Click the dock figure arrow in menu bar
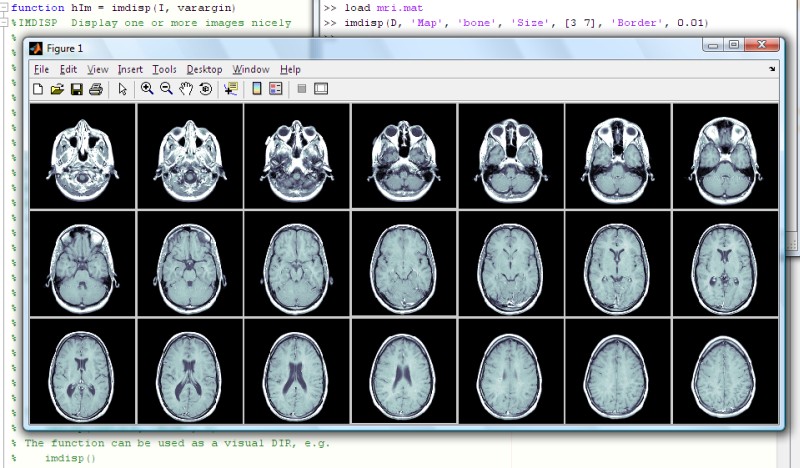 pyautogui.click(x=772, y=69)
